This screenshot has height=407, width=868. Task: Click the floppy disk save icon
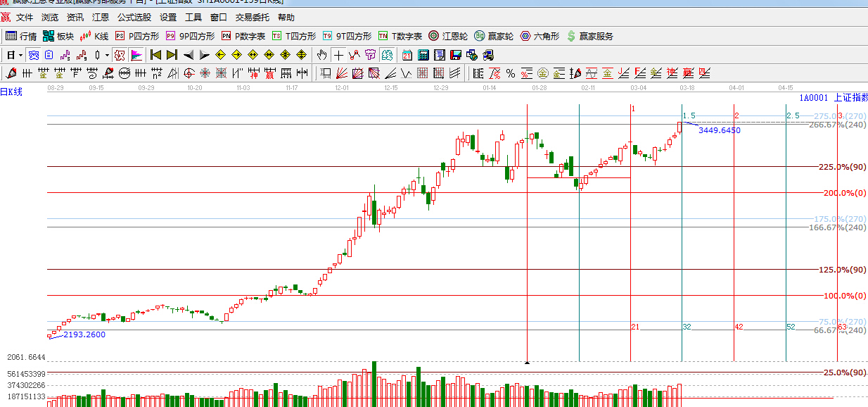pyautogui.click(x=456, y=55)
